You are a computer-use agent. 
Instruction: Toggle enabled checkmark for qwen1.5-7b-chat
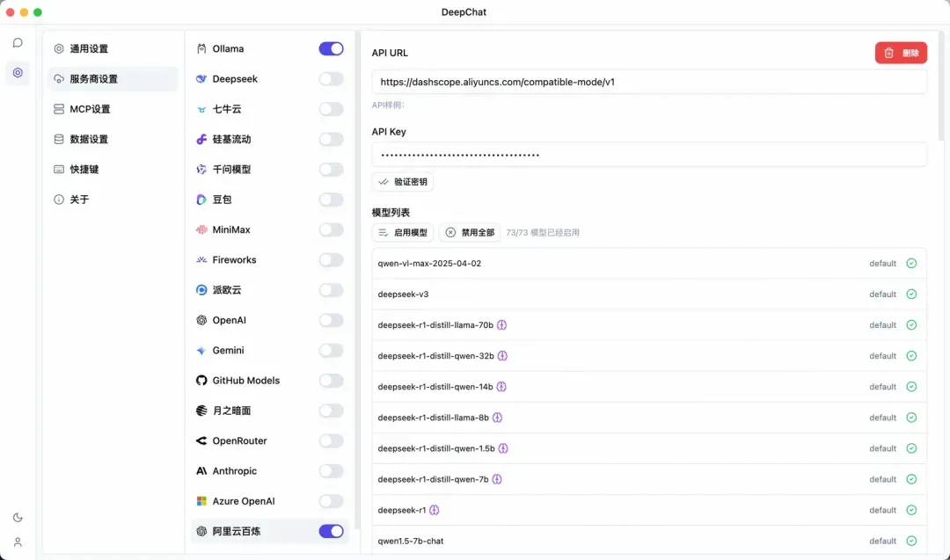[911, 542]
